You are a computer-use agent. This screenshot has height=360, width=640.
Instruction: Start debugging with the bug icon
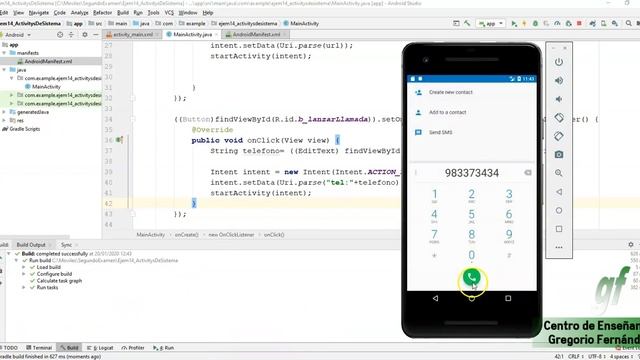pos(535,24)
